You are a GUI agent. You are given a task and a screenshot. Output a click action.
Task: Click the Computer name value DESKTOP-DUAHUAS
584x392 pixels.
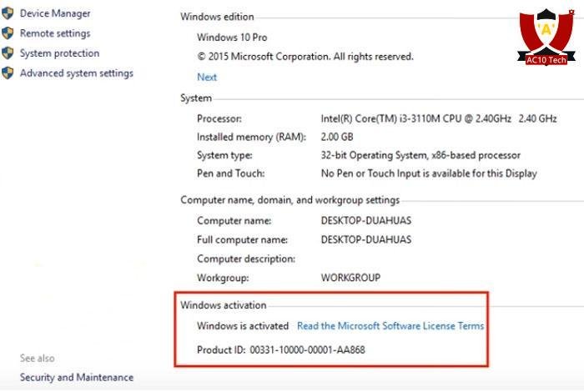[x=366, y=220]
